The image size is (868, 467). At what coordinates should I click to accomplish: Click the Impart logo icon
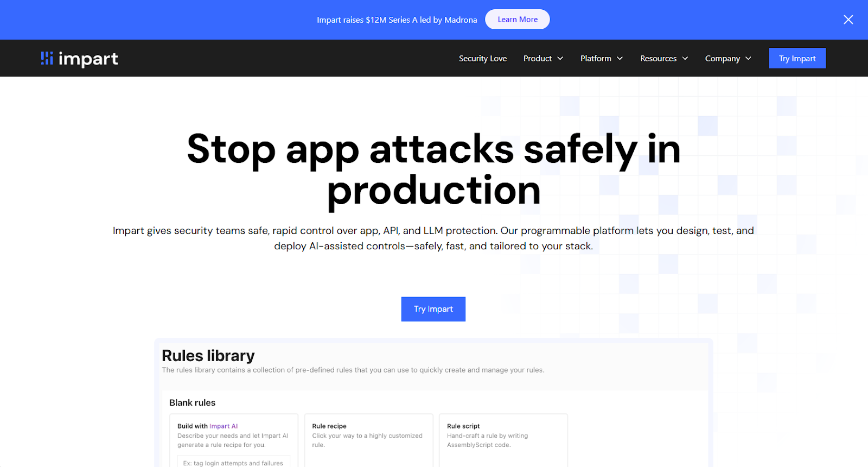(x=47, y=58)
